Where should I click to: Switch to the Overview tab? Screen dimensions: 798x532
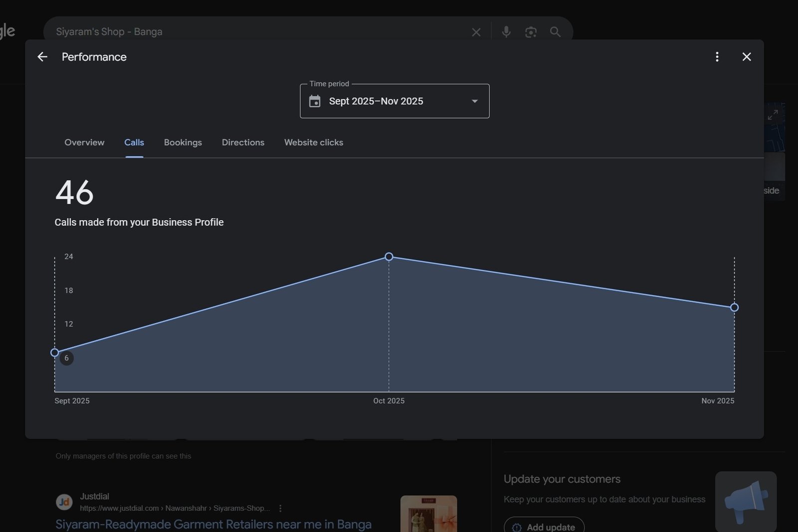point(84,143)
